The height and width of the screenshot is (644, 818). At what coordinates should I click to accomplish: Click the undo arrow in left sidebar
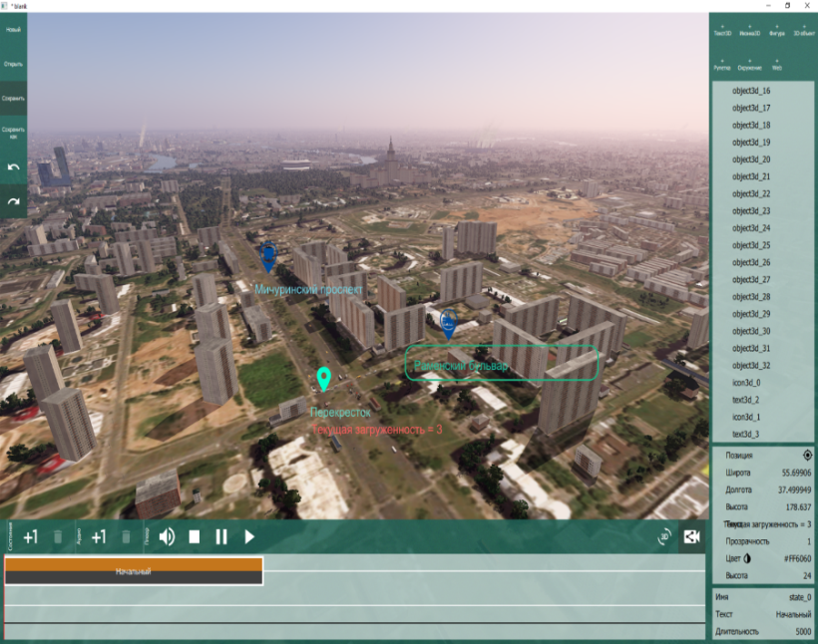tap(13, 167)
